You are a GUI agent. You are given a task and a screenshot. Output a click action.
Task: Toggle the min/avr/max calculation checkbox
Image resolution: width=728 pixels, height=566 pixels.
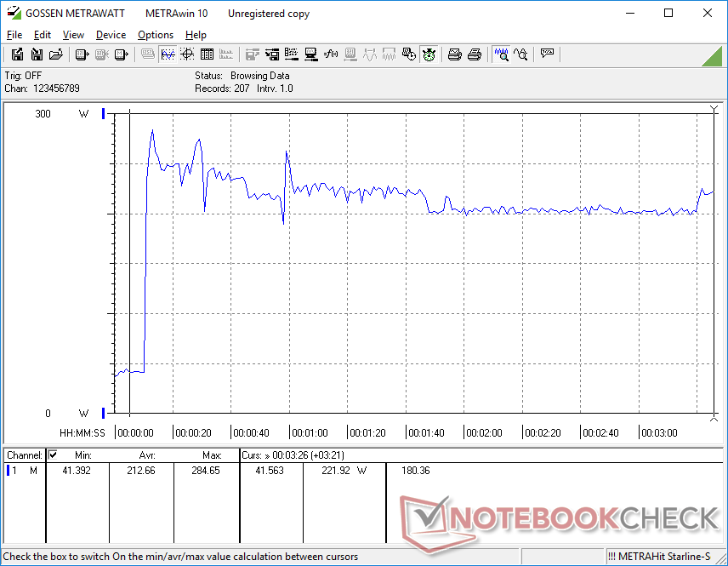[53, 455]
